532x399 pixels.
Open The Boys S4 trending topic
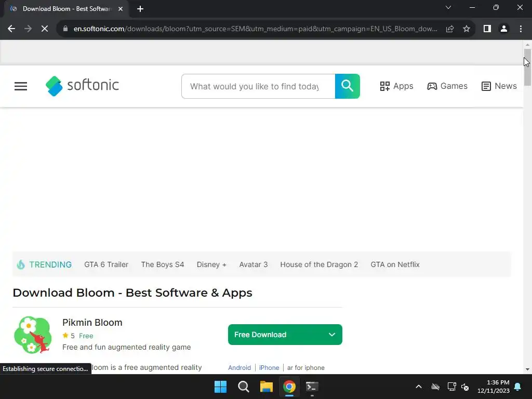click(x=163, y=264)
